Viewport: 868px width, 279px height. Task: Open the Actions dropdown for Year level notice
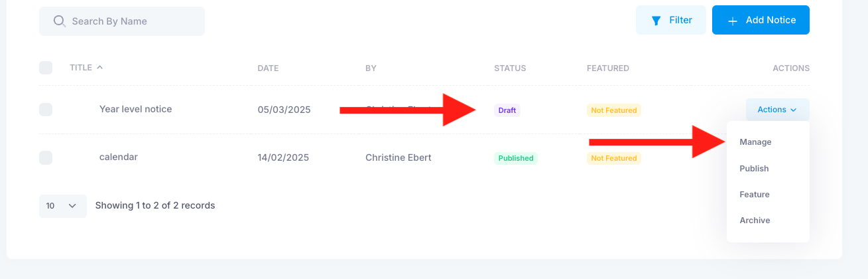click(777, 110)
